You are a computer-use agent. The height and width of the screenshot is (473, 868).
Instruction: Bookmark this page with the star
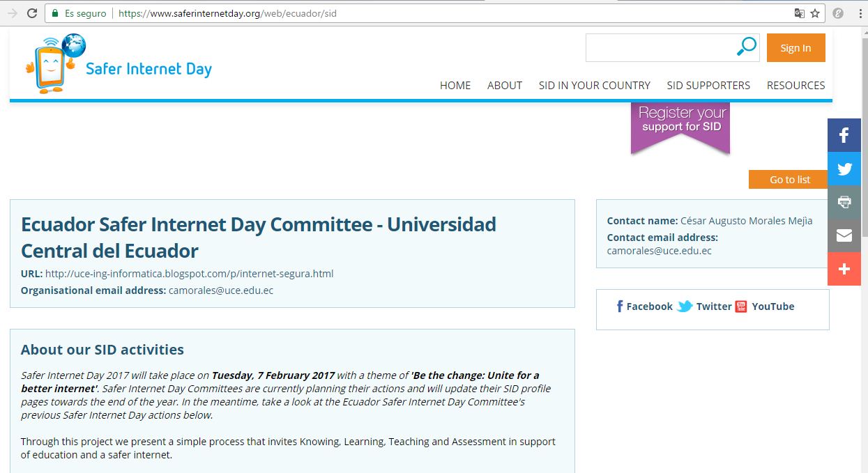pyautogui.click(x=815, y=13)
